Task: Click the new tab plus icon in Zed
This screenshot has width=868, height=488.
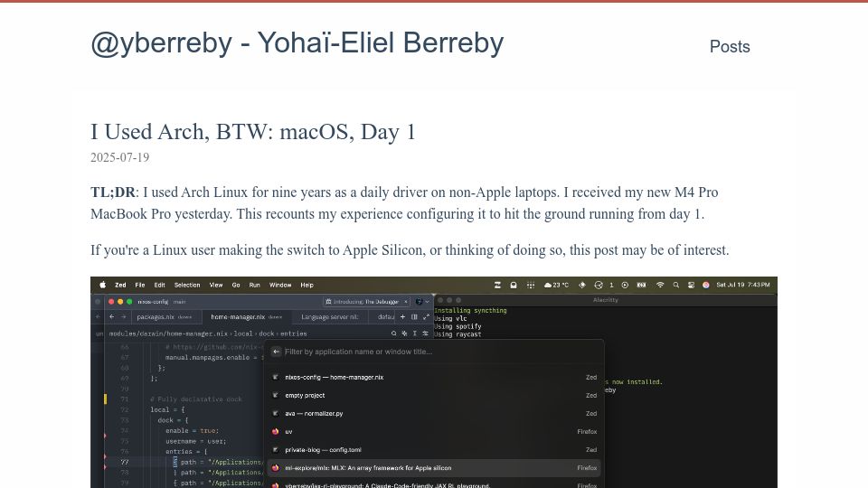Action: [x=402, y=317]
